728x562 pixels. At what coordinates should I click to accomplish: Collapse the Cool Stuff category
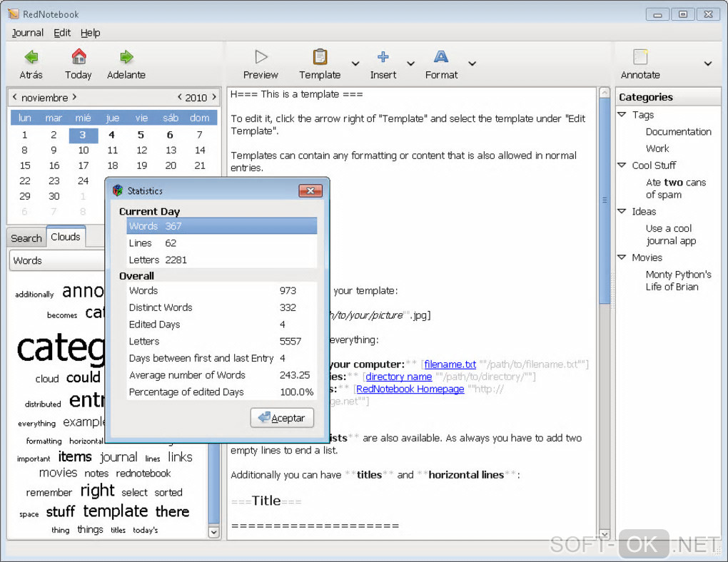[622, 165]
